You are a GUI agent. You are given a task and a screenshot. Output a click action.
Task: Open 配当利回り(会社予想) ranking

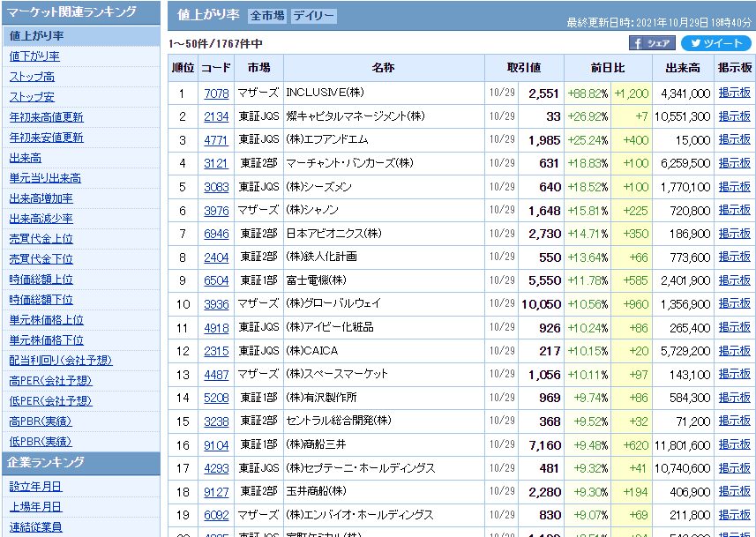[61, 360]
